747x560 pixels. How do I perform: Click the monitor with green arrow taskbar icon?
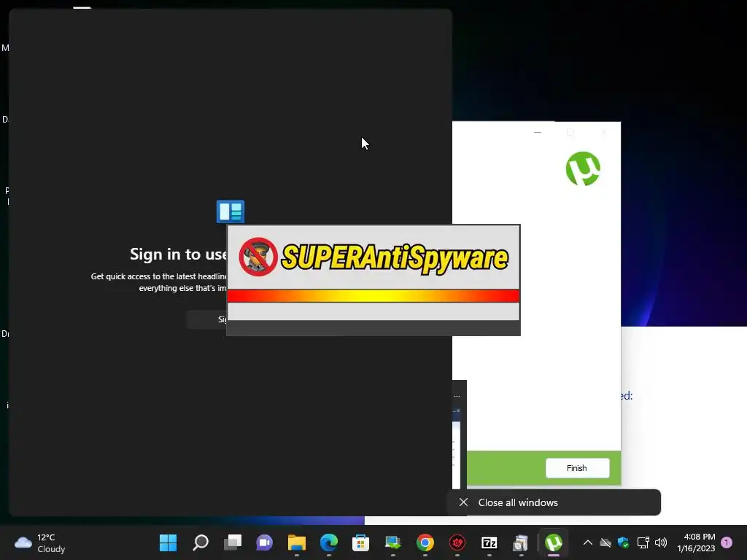(x=393, y=542)
